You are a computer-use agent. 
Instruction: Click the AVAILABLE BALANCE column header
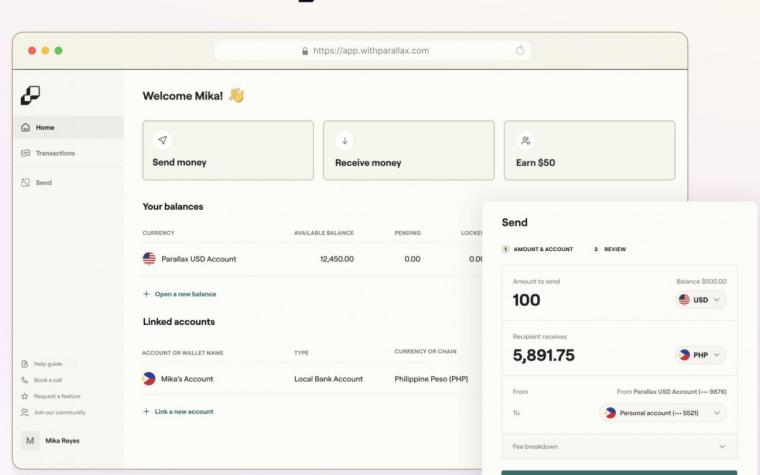pyautogui.click(x=324, y=233)
